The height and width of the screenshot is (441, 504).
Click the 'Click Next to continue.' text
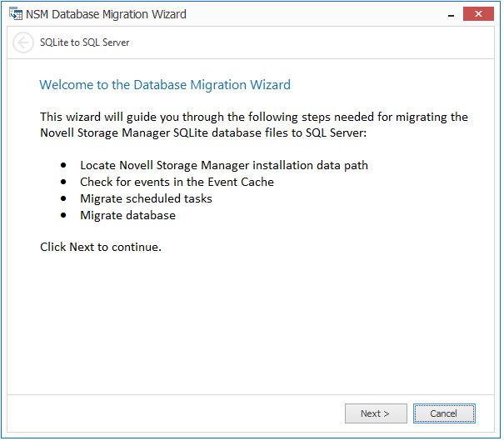pyautogui.click(x=101, y=247)
